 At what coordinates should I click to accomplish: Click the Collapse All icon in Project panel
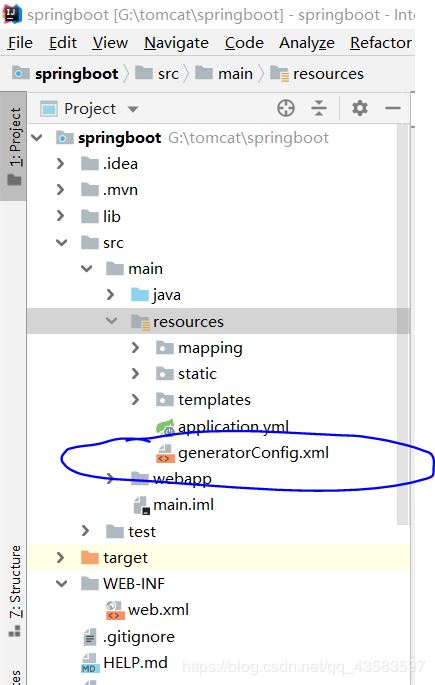[x=319, y=108]
